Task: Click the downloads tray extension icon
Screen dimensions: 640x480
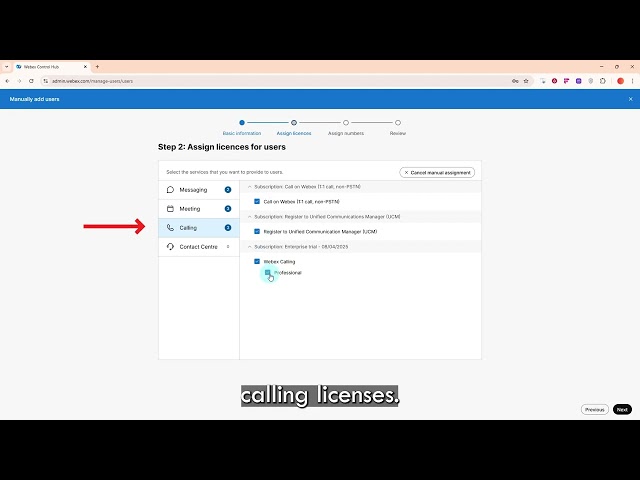Action: tap(542, 81)
